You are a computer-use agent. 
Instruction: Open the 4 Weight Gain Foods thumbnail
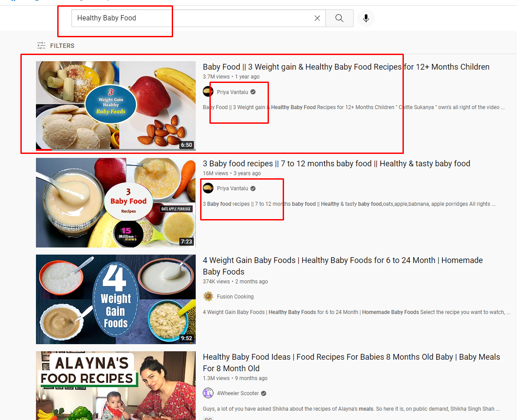pos(116,299)
